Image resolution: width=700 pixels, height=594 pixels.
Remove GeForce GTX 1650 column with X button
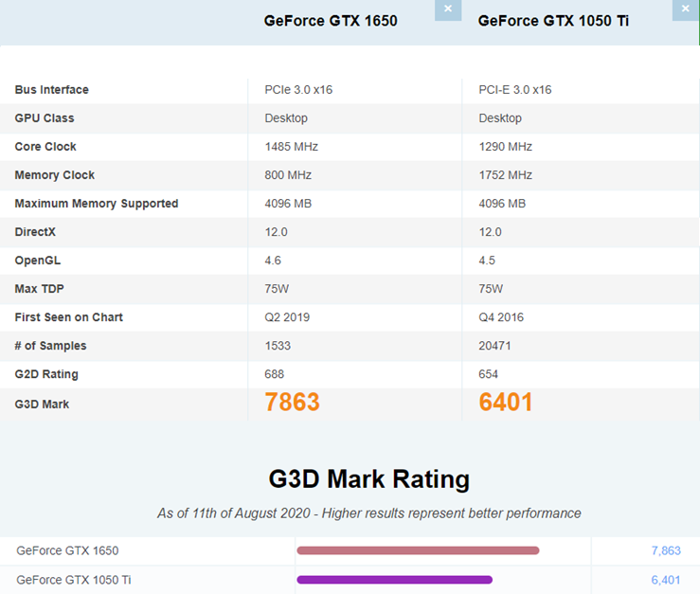point(448,9)
